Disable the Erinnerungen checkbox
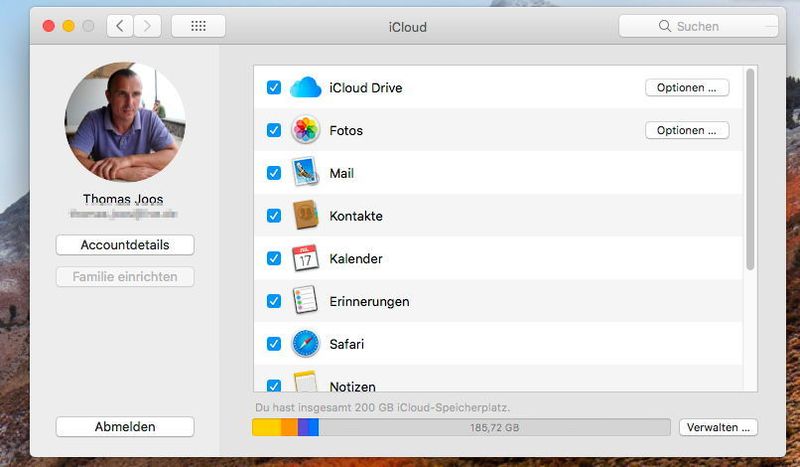This screenshot has height=467, width=800. click(x=274, y=301)
